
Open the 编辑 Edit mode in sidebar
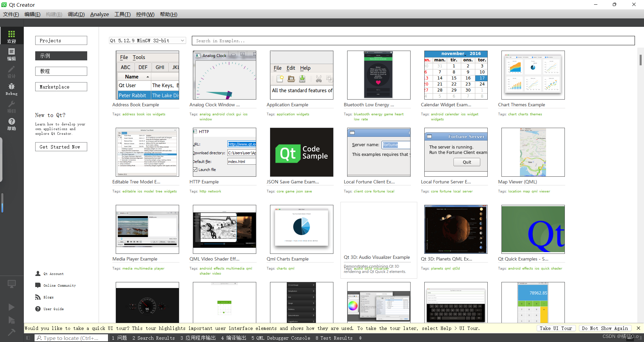pos(12,54)
